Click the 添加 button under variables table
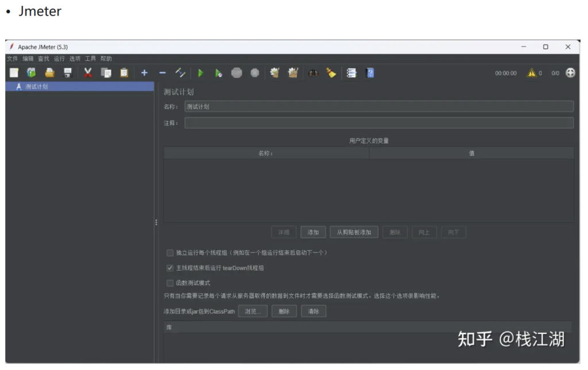Screen dimensions: 588x370 click(313, 232)
